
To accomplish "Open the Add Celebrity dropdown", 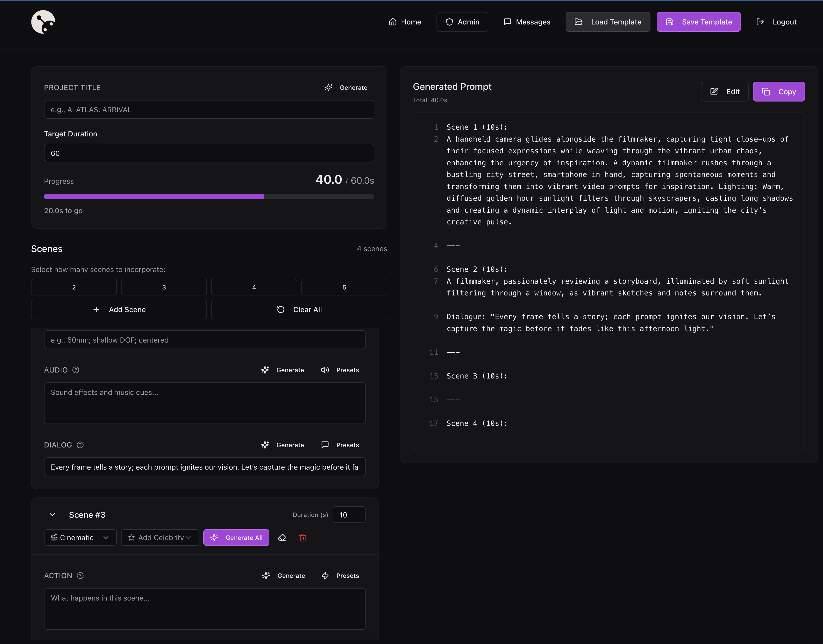I will [x=160, y=537].
